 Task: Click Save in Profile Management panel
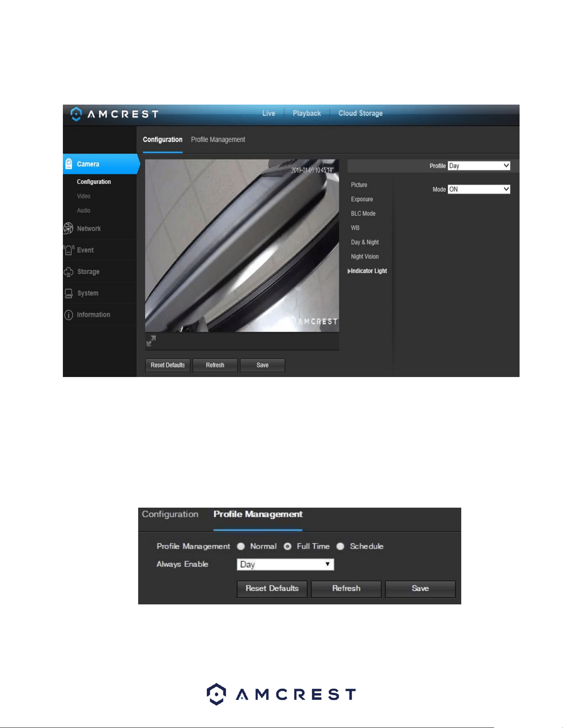420,589
